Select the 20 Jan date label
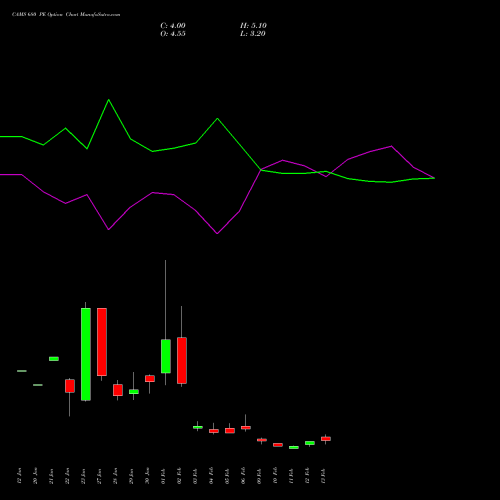 pyautogui.click(x=35, y=476)
